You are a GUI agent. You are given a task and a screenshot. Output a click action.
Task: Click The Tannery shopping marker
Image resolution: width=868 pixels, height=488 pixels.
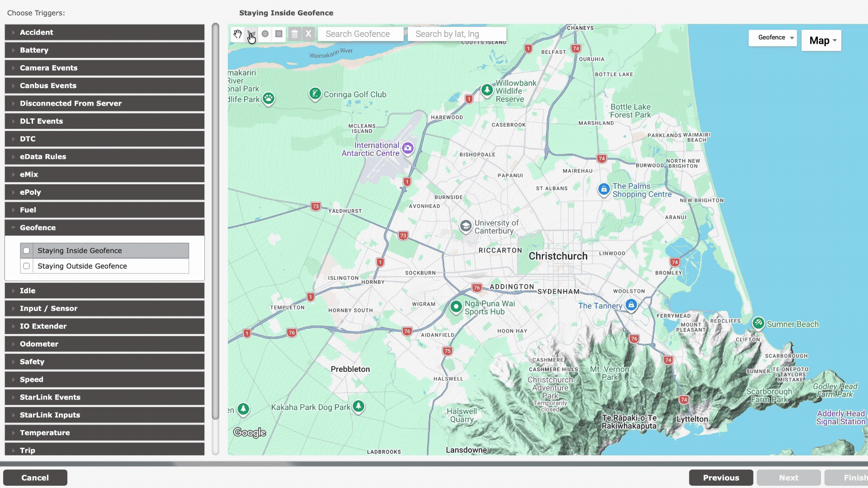pyautogui.click(x=631, y=305)
